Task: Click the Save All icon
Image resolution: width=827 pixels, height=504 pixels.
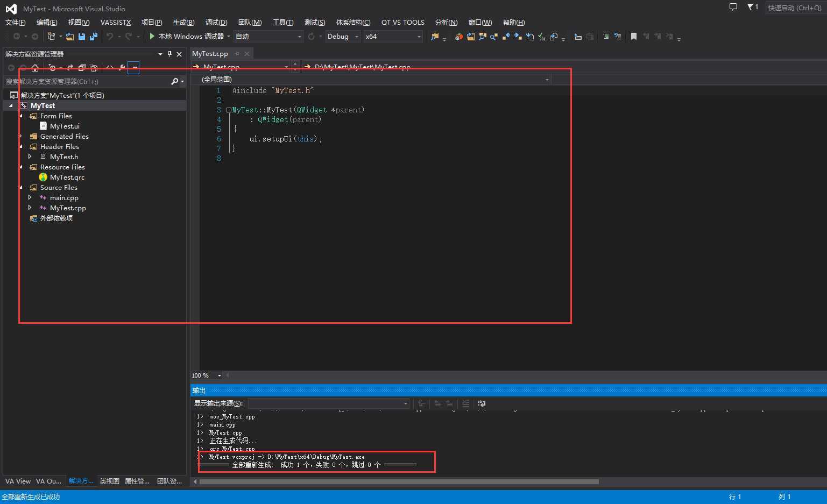Action: (x=94, y=36)
